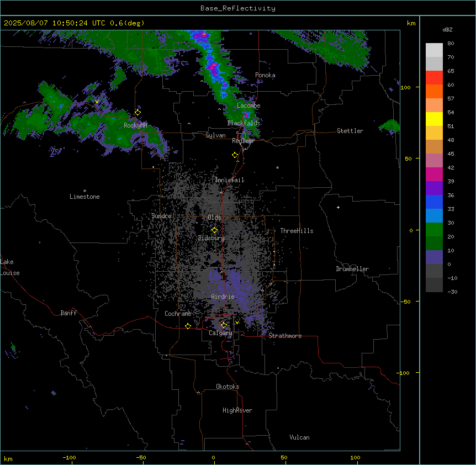The image size is (476, 465).
Task: Click the yellow V marker east of Calgary
Action: [x=237, y=323]
